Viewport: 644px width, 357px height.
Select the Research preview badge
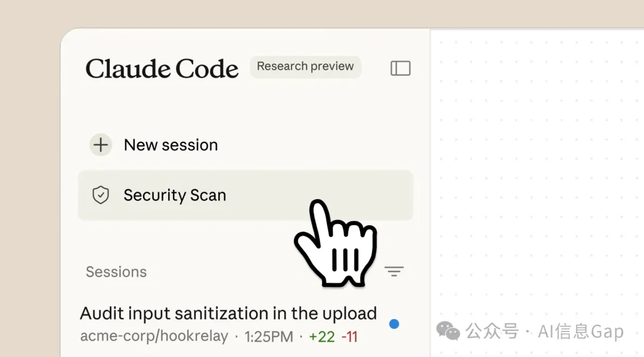(305, 67)
